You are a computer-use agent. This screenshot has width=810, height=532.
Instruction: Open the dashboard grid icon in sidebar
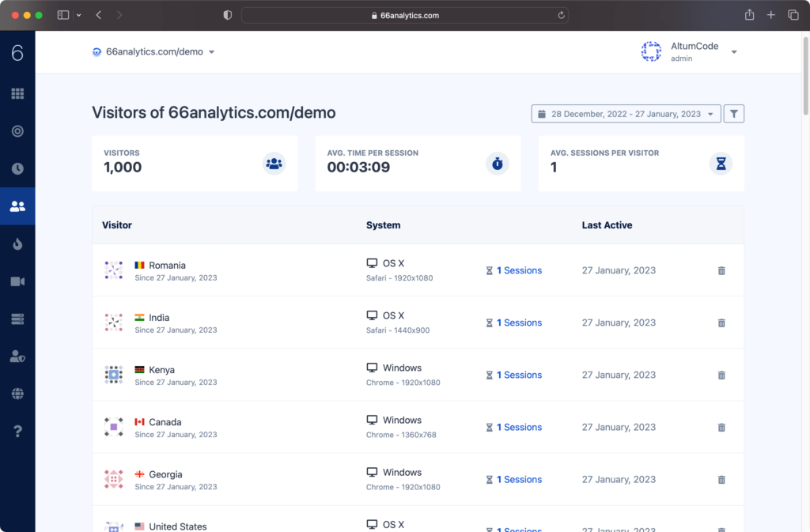[17, 94]
